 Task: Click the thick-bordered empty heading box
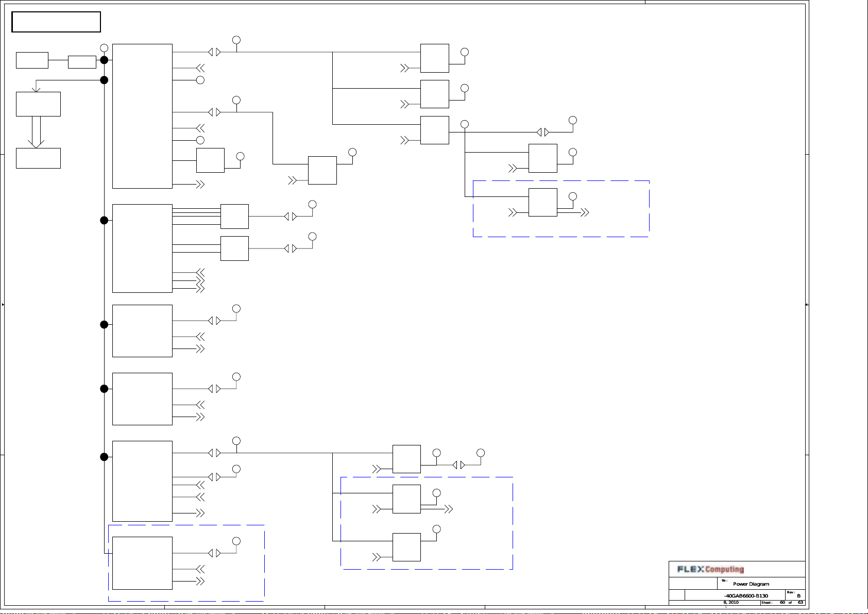(x=56, y=22)
